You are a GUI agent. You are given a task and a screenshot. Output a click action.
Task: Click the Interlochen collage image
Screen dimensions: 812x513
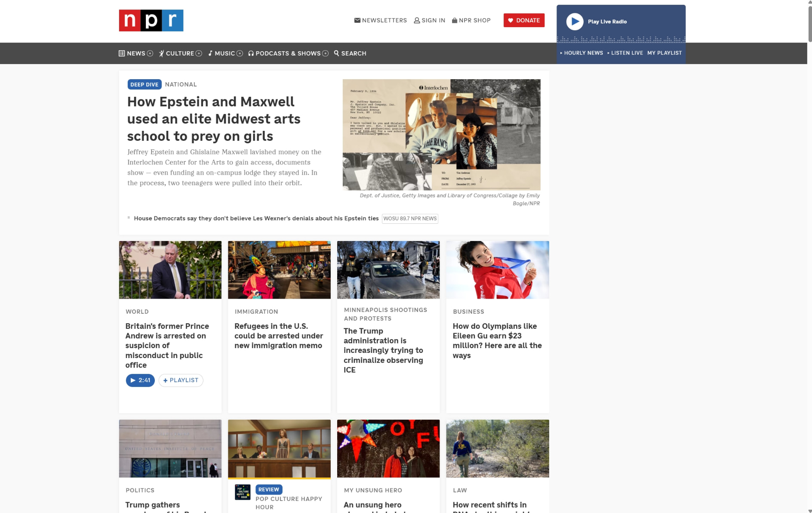click(x=441, y=135)
